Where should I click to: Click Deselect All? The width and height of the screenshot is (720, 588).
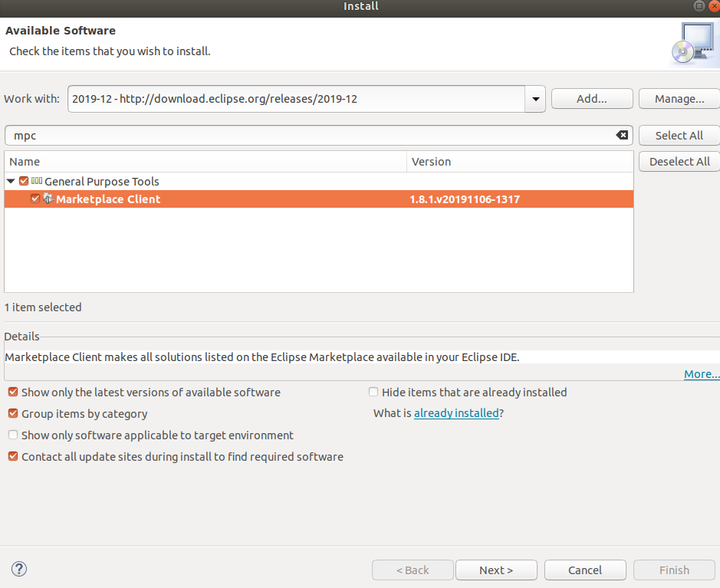[678, 161]
